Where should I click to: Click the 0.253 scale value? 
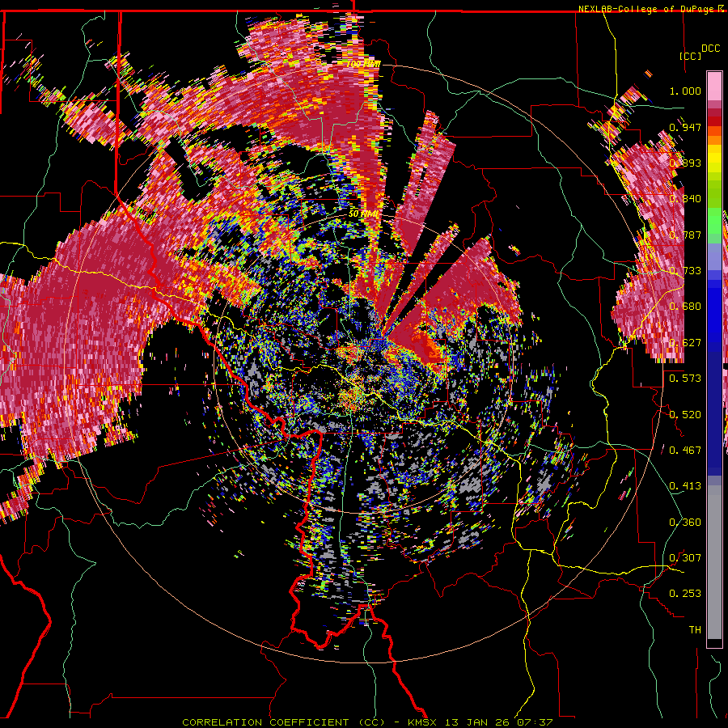click(685, 594)
